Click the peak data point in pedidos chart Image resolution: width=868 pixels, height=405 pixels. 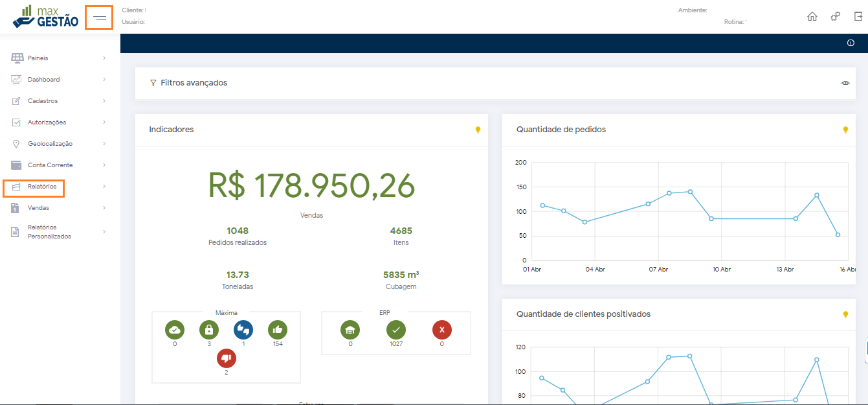[690, 191]
